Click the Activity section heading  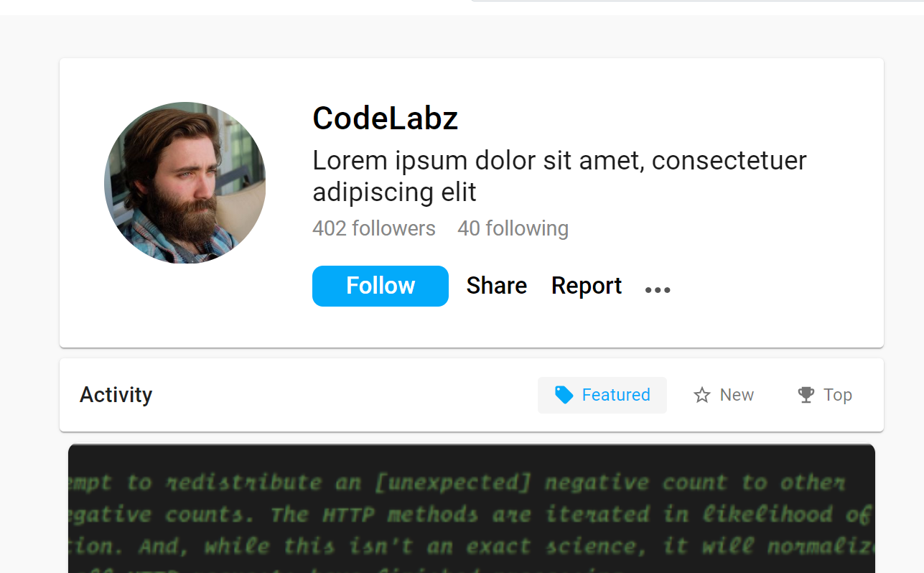coord(116,394)
